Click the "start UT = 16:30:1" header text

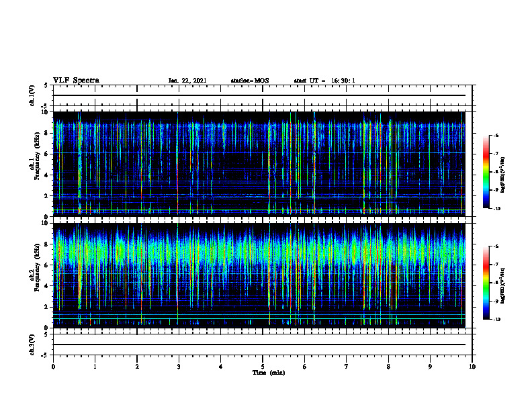click(x=324, y=81)
